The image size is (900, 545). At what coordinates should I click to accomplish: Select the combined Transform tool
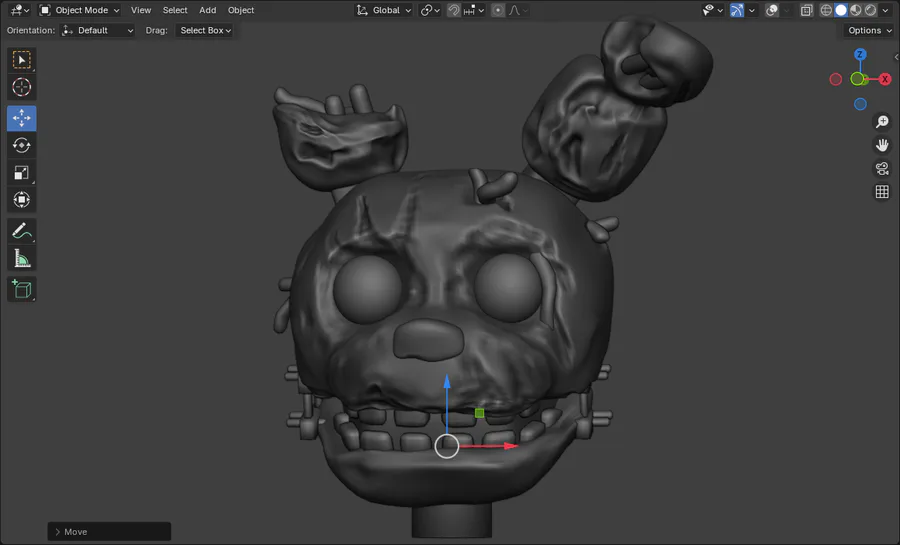tap(22, 200)
